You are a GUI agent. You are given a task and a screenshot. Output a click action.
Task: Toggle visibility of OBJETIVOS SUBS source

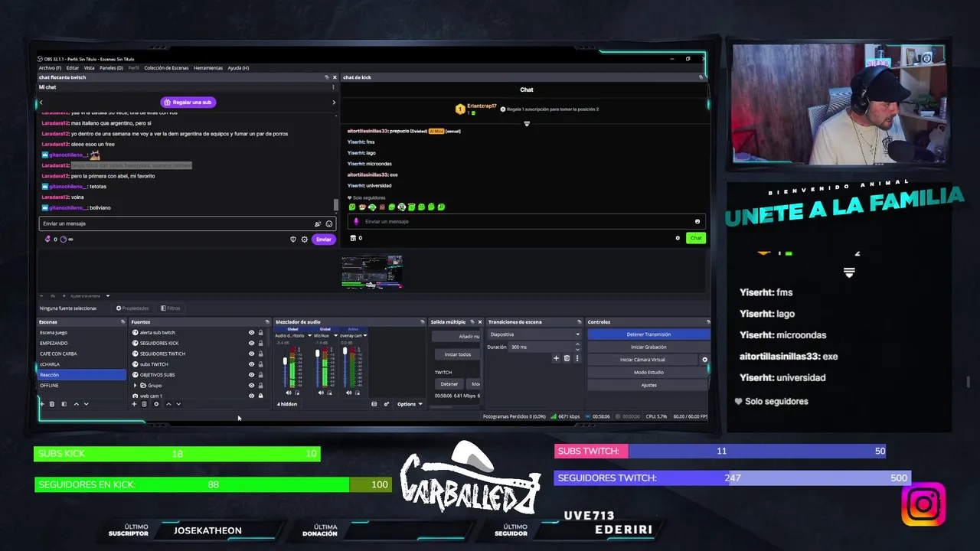tap(251, 375)
